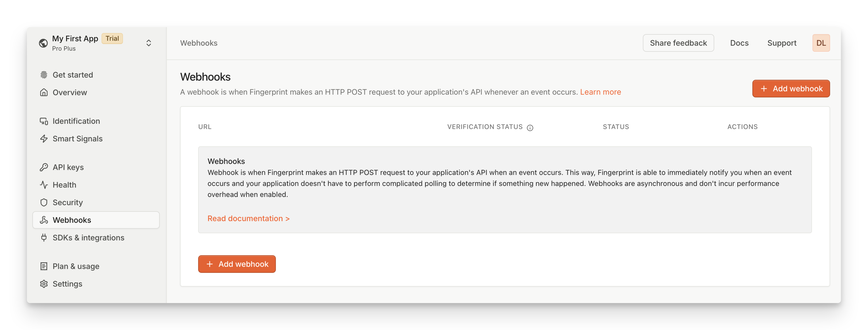This screenshot has height=330, width=868.
Task: Click the Support navigation tab
Action: point(783,43)
